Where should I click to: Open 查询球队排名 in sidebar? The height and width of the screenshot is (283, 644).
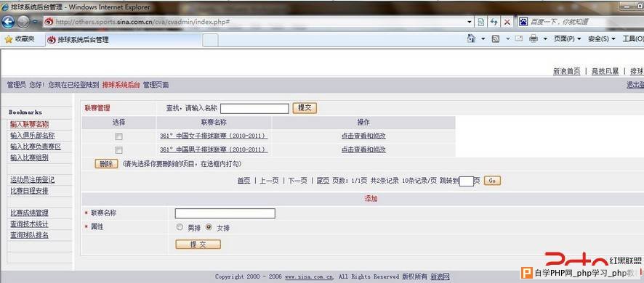click(29, 235)
